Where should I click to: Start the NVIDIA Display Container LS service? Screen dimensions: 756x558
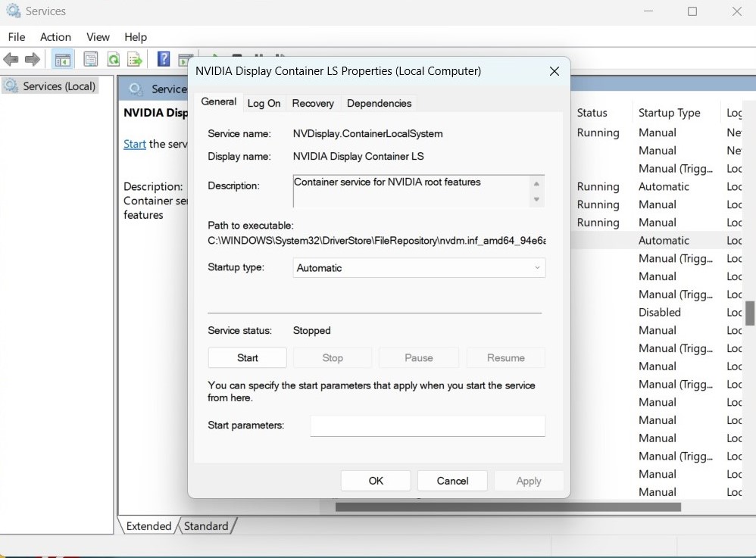(247, 357)
